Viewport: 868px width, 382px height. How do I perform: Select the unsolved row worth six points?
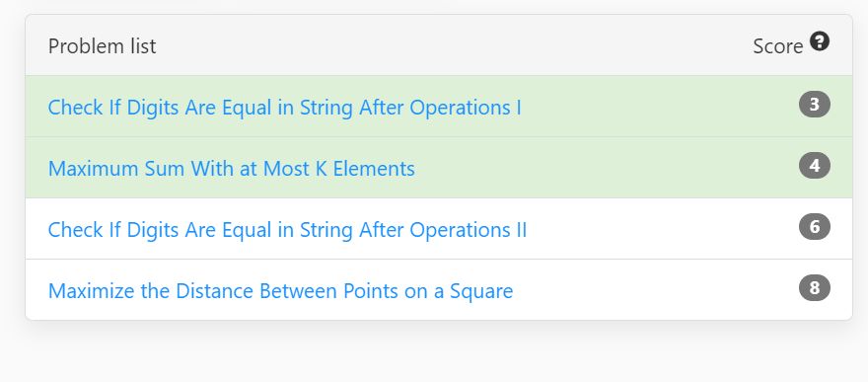click(x=439, y=229)
